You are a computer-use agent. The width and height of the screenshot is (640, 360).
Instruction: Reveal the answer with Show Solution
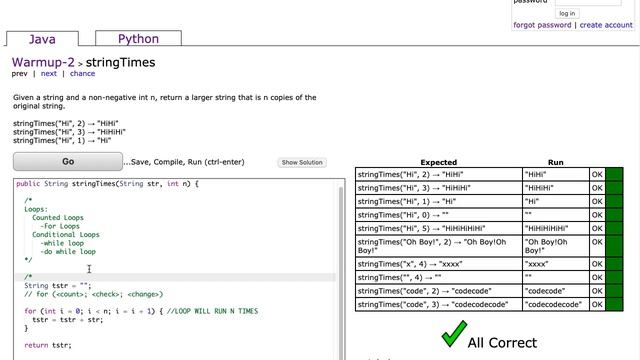tap(302, 162)
